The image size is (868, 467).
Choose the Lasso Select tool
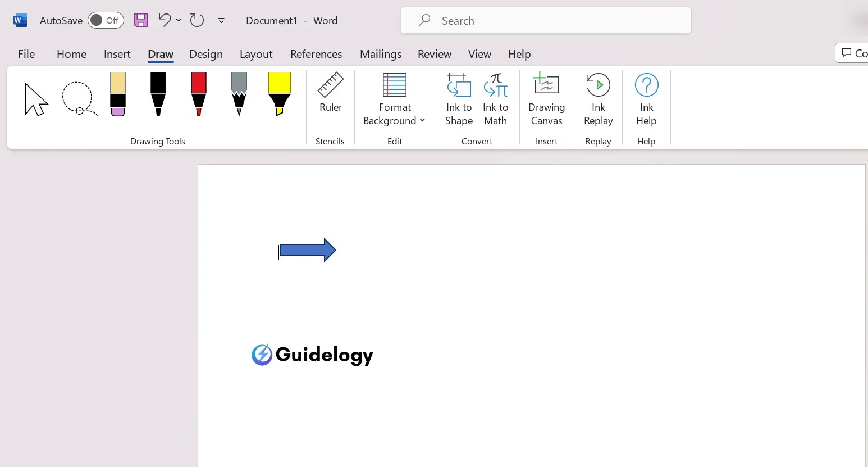(79, 99)
